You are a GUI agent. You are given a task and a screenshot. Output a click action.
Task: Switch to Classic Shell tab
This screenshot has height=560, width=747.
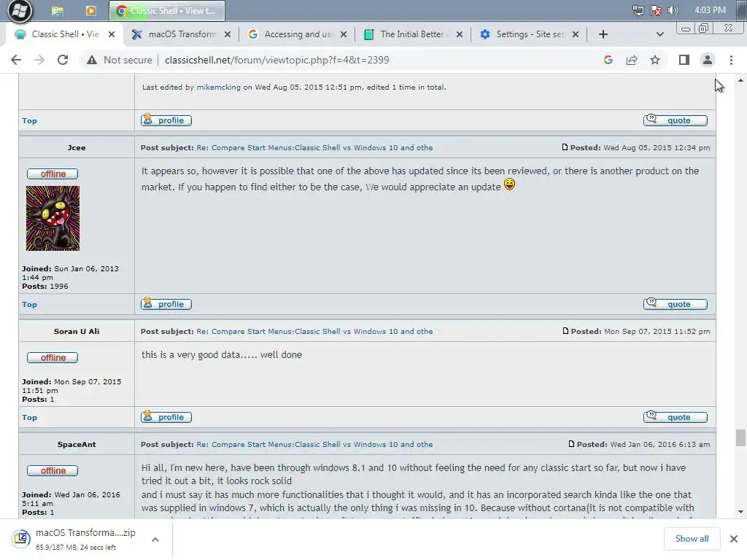tap(64, 34)
